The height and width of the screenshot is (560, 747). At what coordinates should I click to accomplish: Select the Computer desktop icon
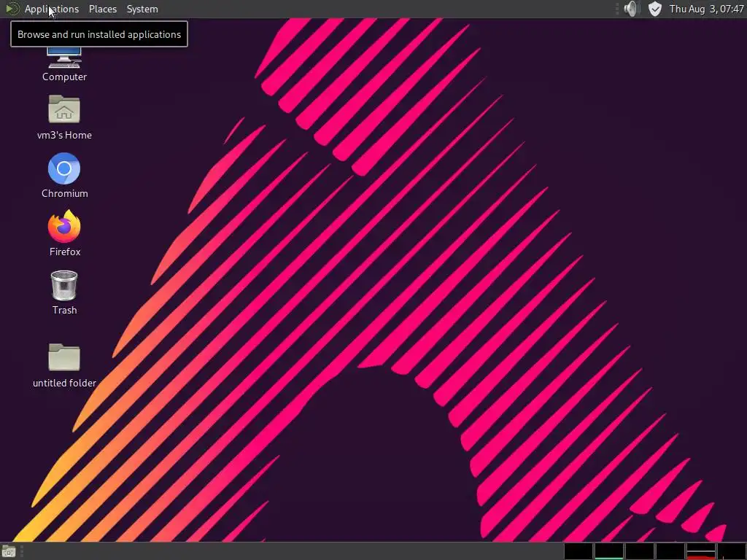coord(64,58)
